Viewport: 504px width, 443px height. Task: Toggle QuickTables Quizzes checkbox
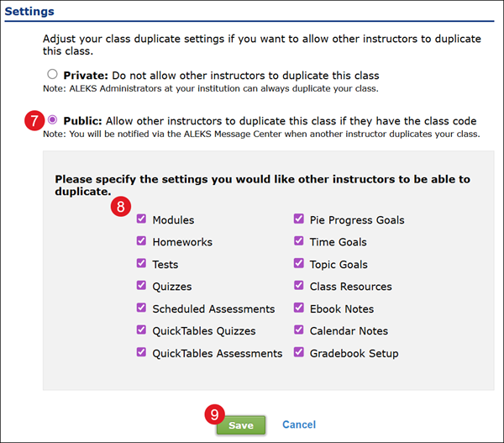click(x=141, y=330)
